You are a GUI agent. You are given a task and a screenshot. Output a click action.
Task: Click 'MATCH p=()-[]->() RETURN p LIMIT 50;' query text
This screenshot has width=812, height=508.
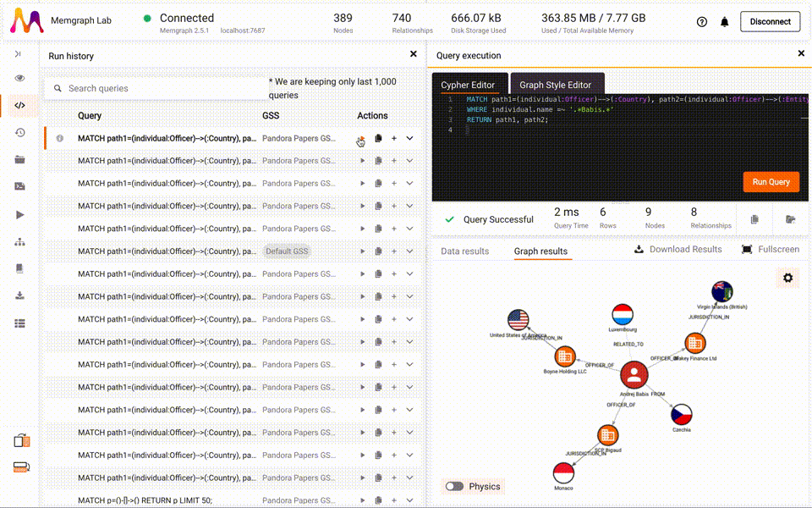[x=145, y=500]
